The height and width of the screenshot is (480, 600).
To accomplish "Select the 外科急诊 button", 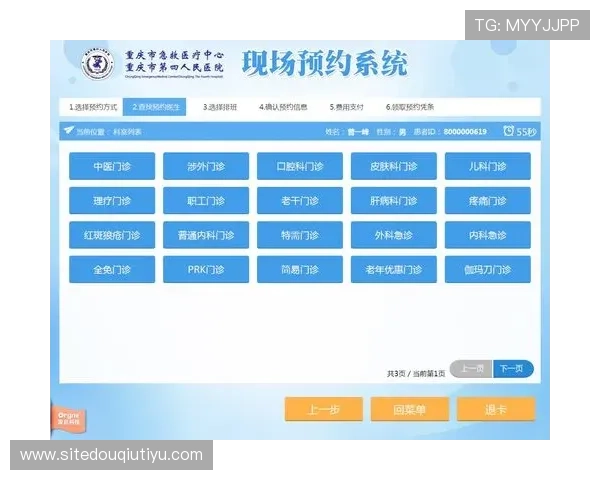I will click(x=394, y=235).
